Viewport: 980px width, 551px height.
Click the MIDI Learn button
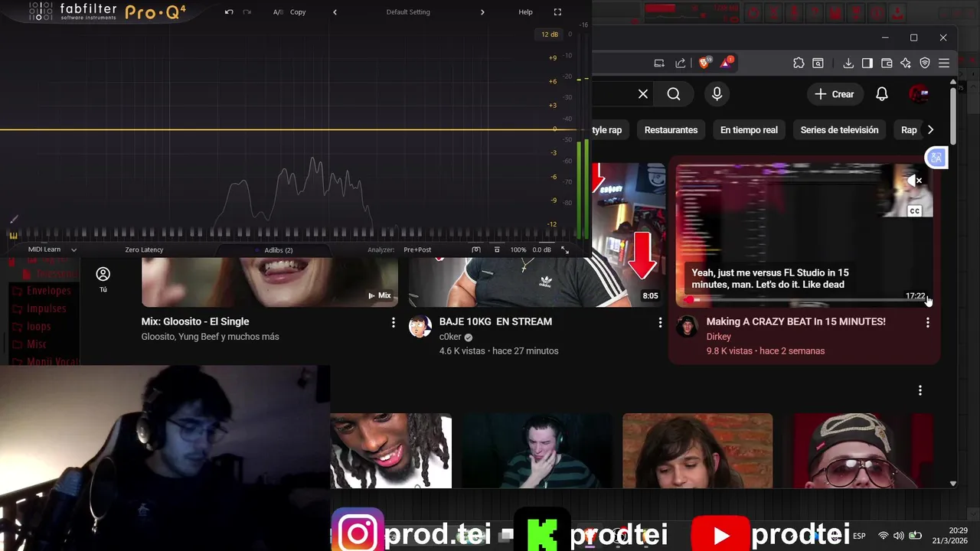point(44,249)
